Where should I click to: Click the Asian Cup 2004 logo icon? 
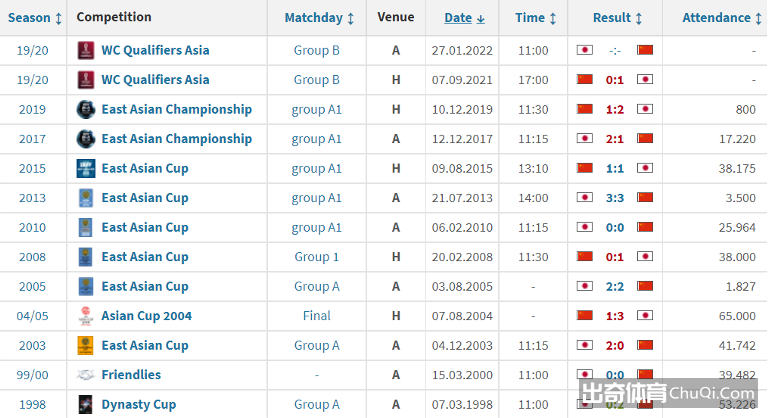pos(86,316)
